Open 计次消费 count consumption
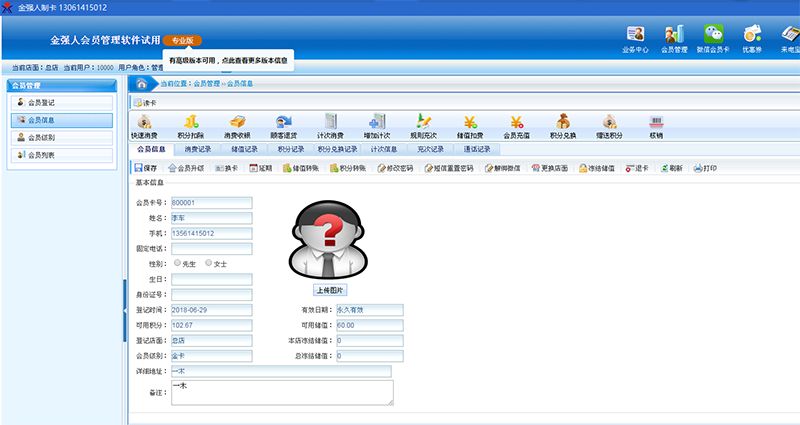 330,127
